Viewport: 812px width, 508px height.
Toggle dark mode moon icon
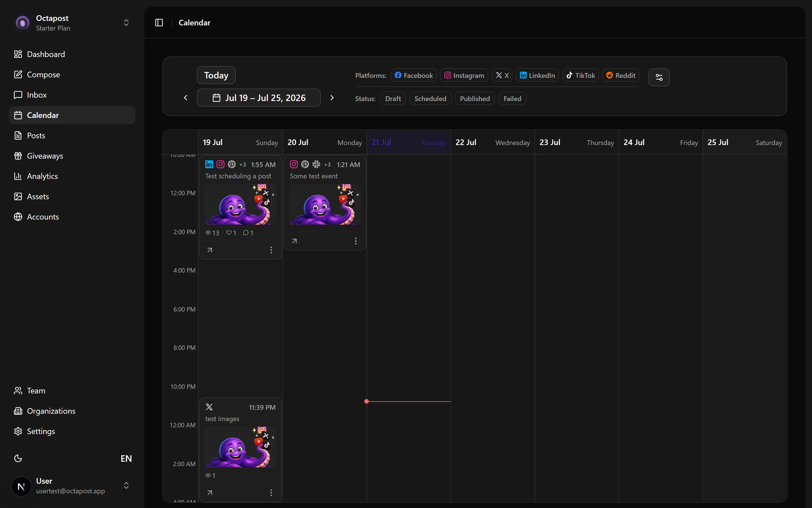(x=18, y=458)
